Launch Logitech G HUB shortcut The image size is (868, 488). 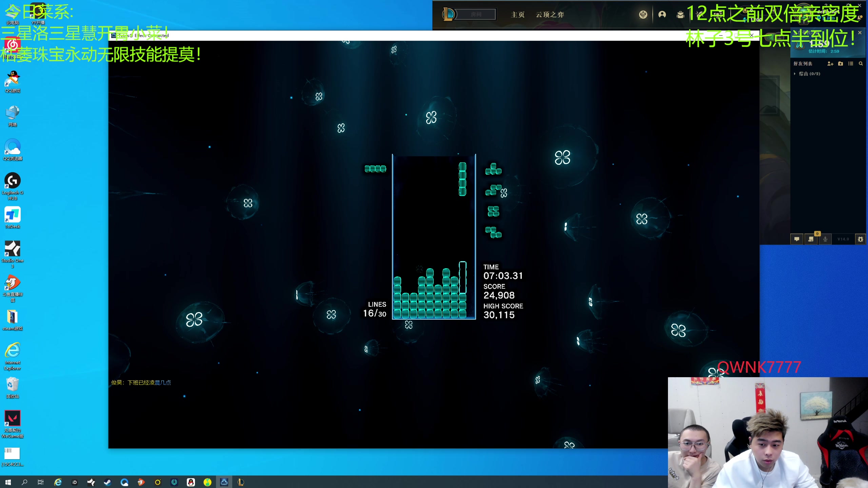click(13, 186)
